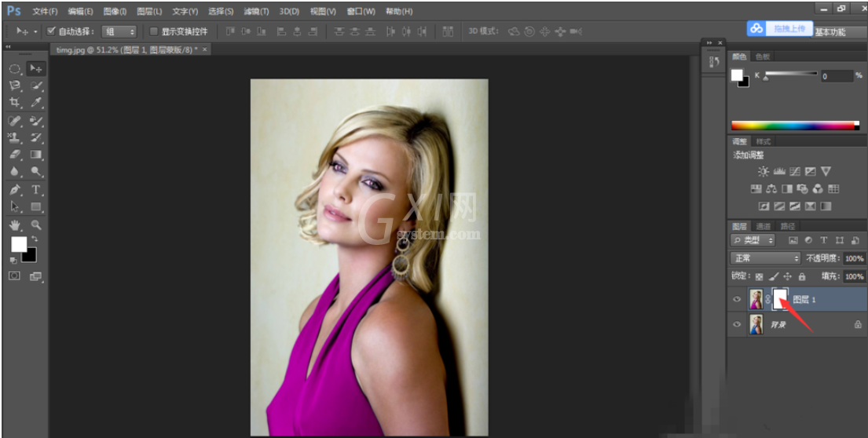Select the Horizontal Type tool
Viewport: 868px width, 438px height.
[x=36, y=190]
